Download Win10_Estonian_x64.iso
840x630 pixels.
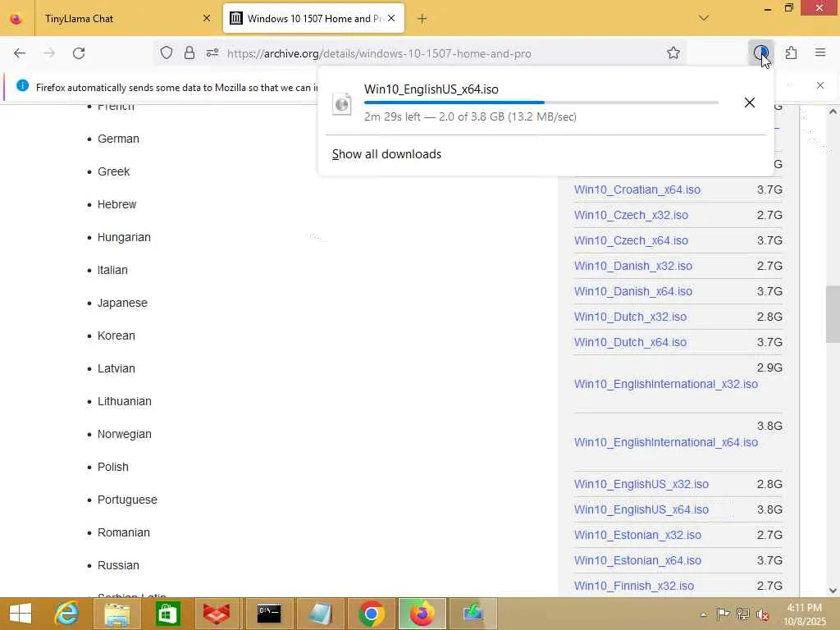637,560
